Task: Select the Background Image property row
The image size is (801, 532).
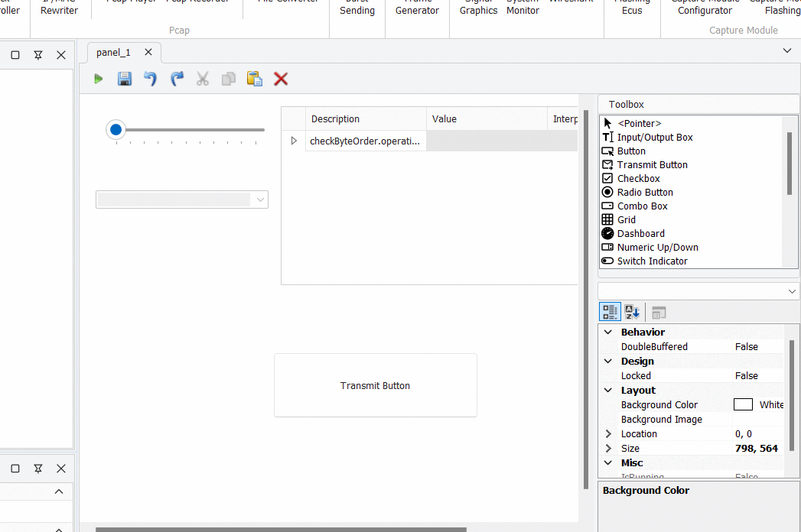Action: pos(692,419)
